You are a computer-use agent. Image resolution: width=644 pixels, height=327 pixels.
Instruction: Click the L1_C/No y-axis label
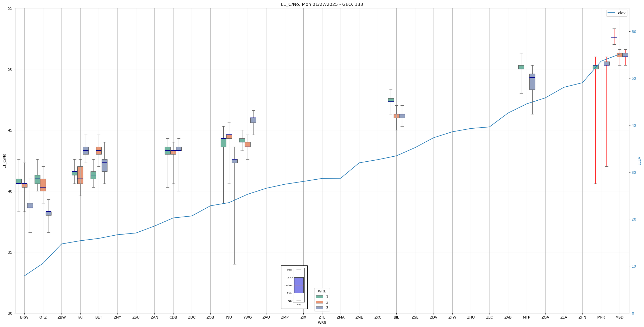point(4,161)
